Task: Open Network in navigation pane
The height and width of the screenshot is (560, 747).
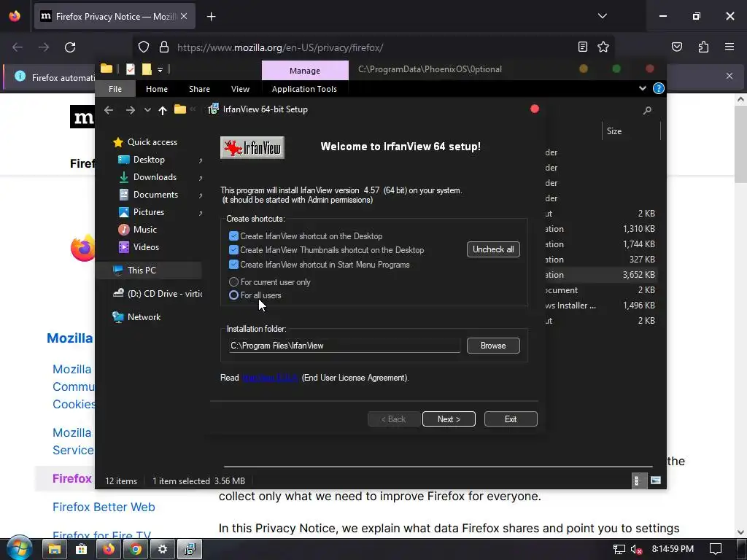Action: pos(136,316)
